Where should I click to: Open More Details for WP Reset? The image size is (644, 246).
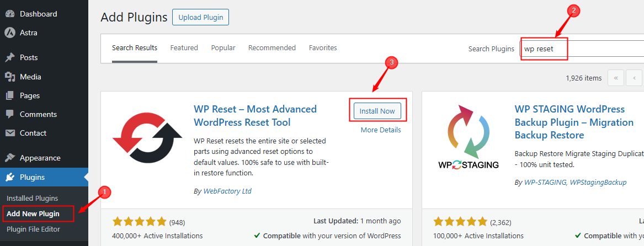point(381,130)
